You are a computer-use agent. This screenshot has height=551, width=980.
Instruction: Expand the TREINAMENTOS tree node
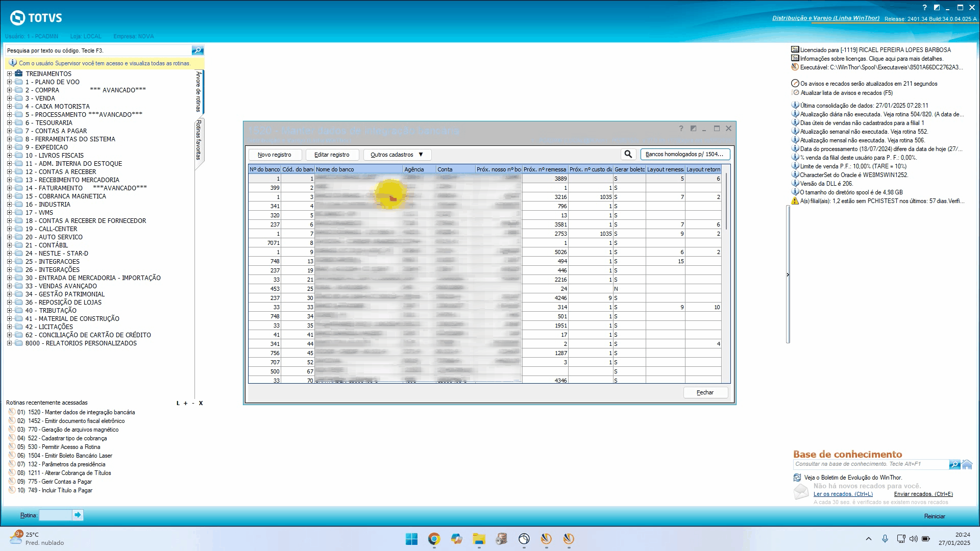click(9, 74)
